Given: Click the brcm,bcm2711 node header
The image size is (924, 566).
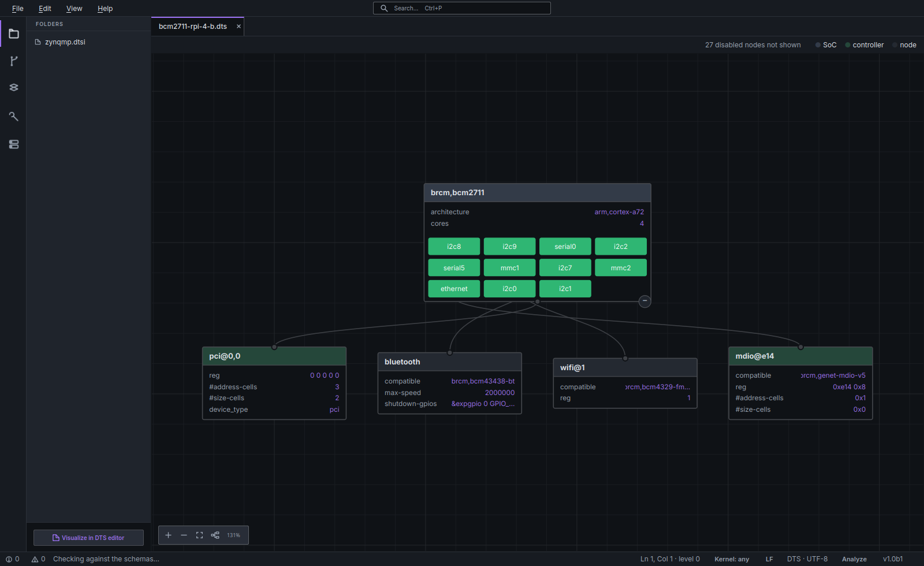Looking at the screenshot, I should click(537, 193).
